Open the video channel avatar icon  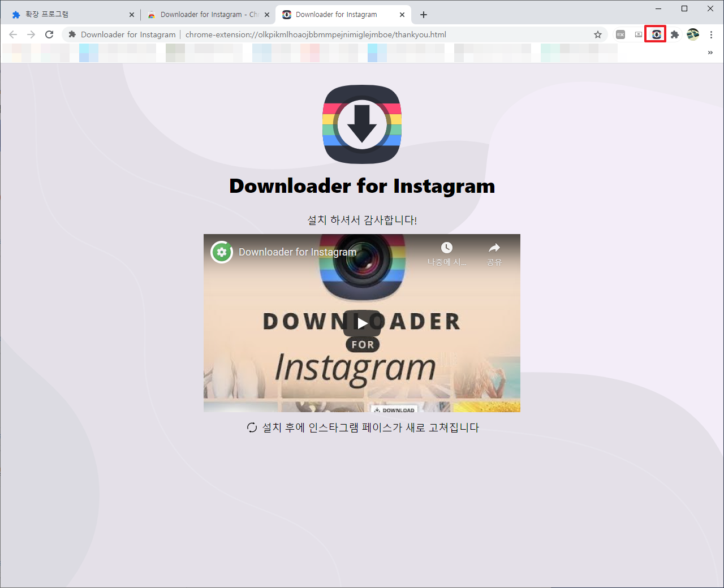click(222, 252)
